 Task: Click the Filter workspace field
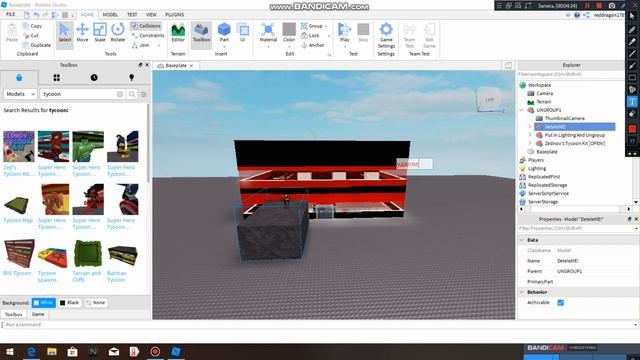point(571,74)
